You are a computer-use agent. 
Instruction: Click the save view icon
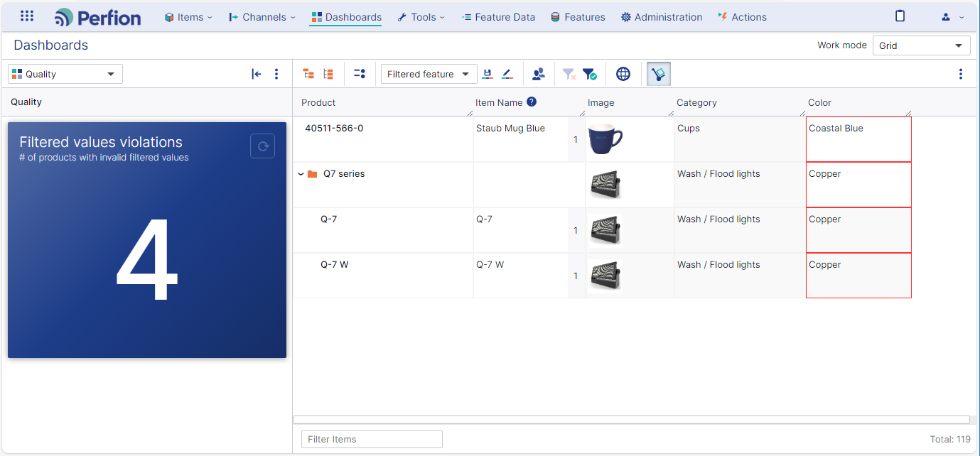click(x=488, y=74)
